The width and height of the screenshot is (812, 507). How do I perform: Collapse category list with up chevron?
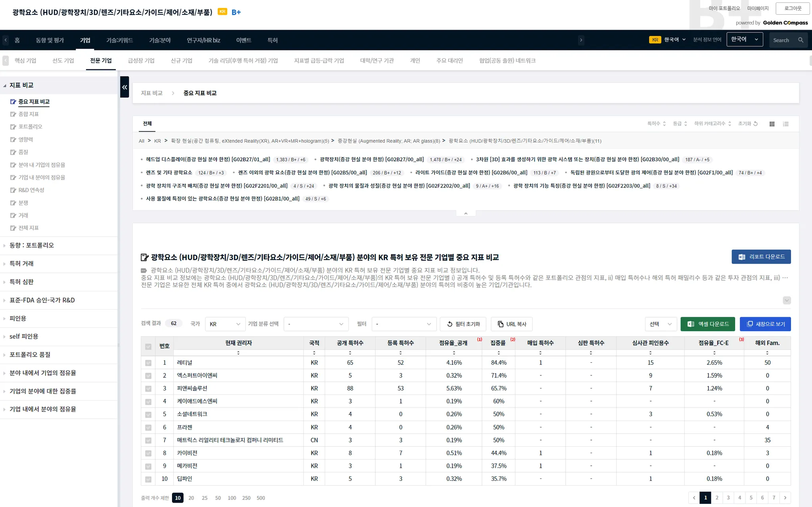click(x=465, y=213)
